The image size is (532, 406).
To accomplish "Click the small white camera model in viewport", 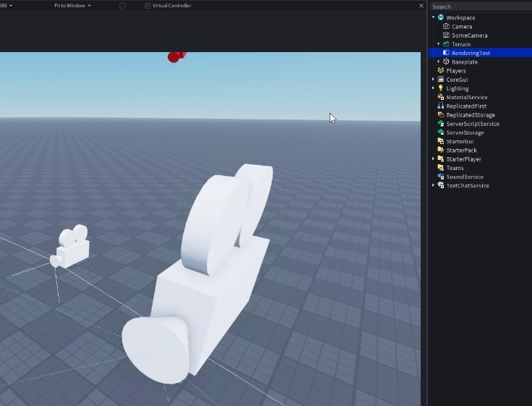I will click(x=72, y=250).
